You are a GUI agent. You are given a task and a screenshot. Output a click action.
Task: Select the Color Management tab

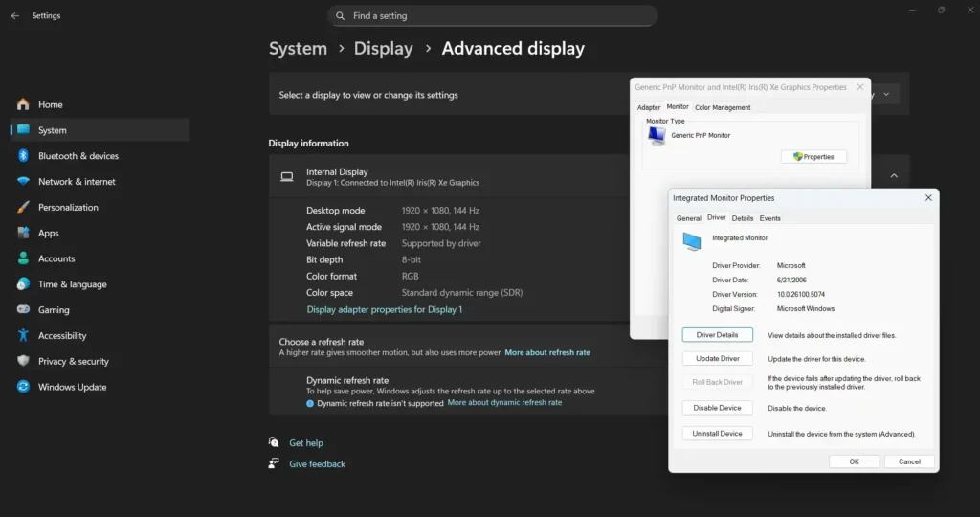(723, 107)
